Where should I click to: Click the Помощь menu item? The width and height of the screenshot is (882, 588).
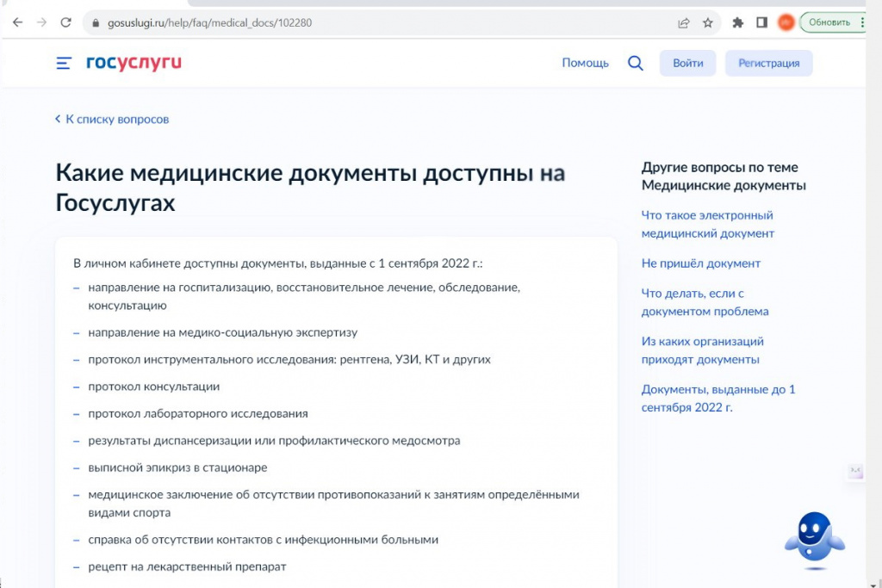(x=585, y=63)
